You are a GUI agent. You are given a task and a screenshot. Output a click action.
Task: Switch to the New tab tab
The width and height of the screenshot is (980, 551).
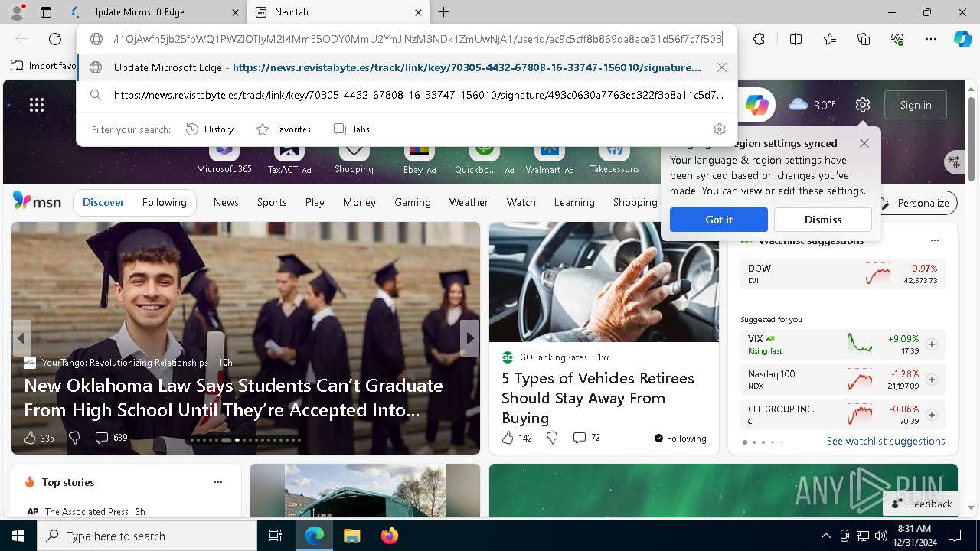click(x=338, y=12)
